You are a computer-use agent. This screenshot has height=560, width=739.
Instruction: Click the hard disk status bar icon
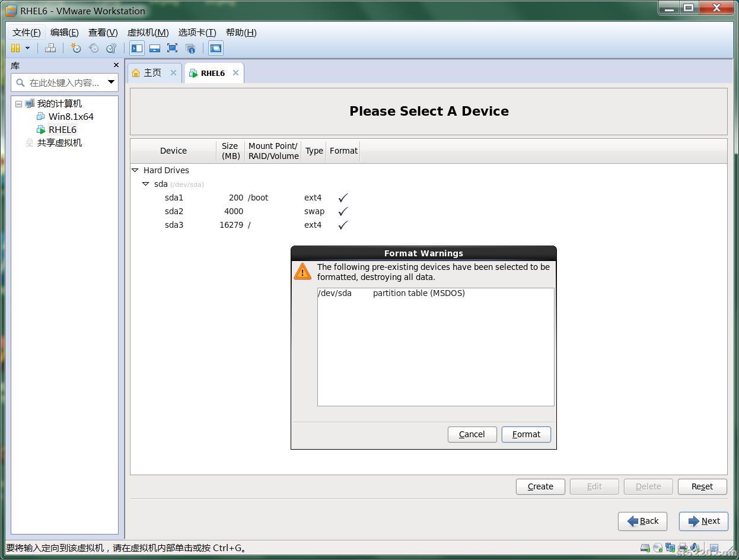645,548
